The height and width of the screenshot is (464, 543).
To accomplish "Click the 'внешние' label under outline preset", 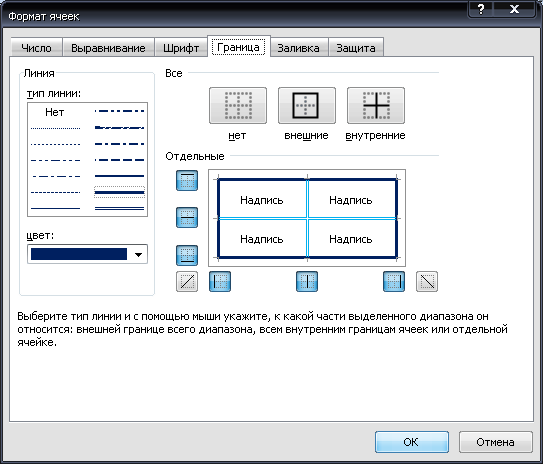I will pos(306,135).
